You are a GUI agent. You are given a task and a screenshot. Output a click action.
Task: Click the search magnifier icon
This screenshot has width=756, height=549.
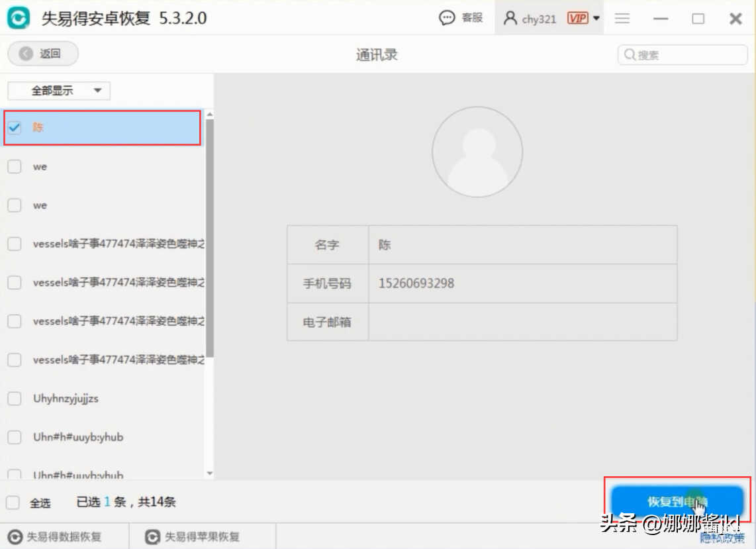point(629,54)
